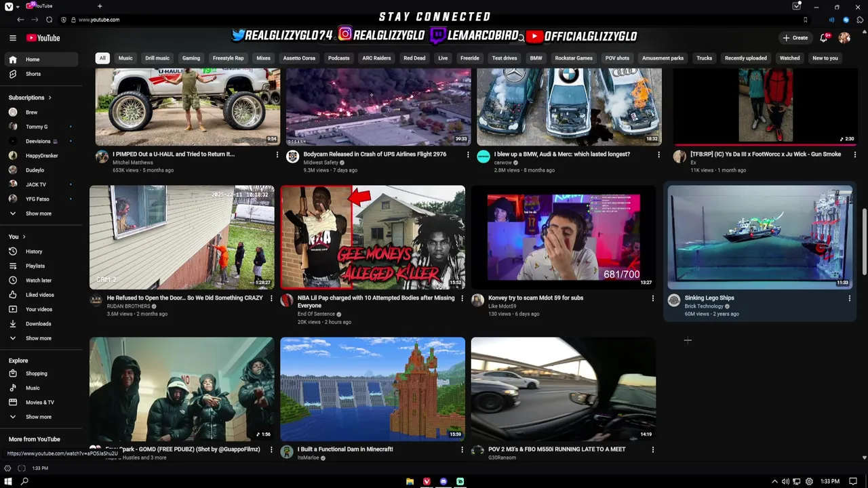The image size is (868, 488).
Task: Select the Recently uploaded chip
Action: (x=746, y=58)
